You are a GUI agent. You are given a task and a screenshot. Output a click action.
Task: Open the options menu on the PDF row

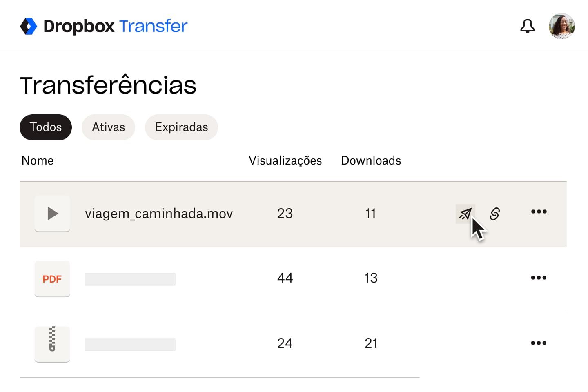[539, 278]
